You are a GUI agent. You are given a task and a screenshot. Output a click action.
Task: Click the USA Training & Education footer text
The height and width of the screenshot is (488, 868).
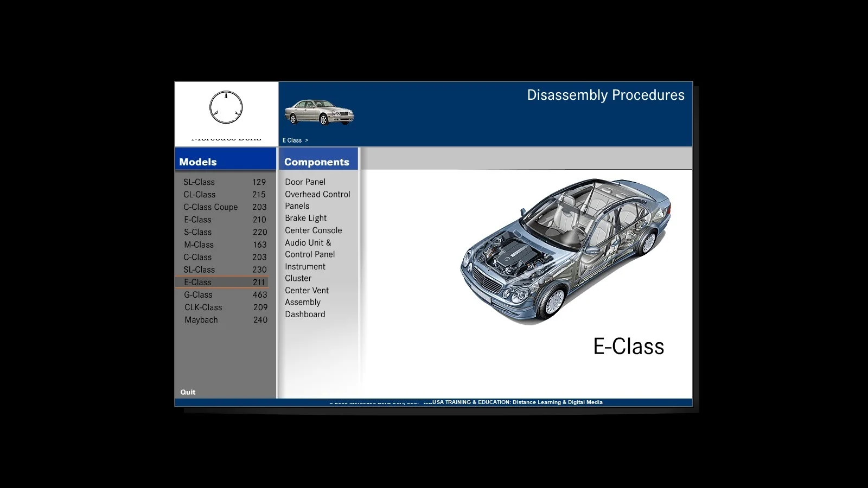click(x=518, y=402)
